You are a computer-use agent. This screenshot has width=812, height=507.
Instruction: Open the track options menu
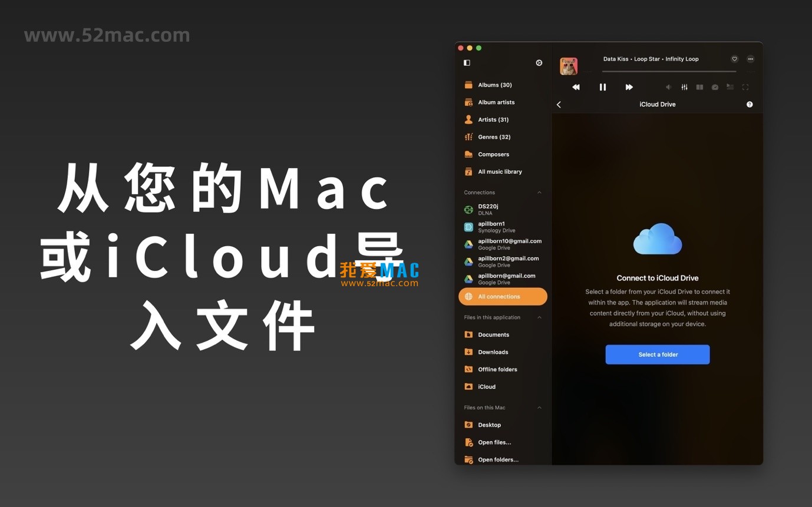pos(750,59)
